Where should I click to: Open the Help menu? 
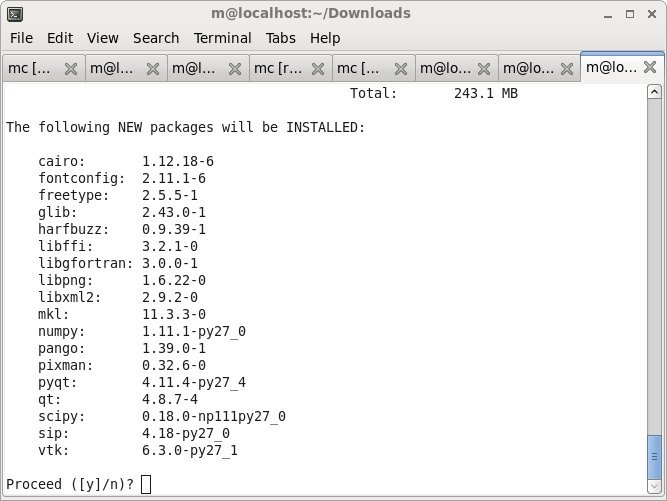click(325, 38)
